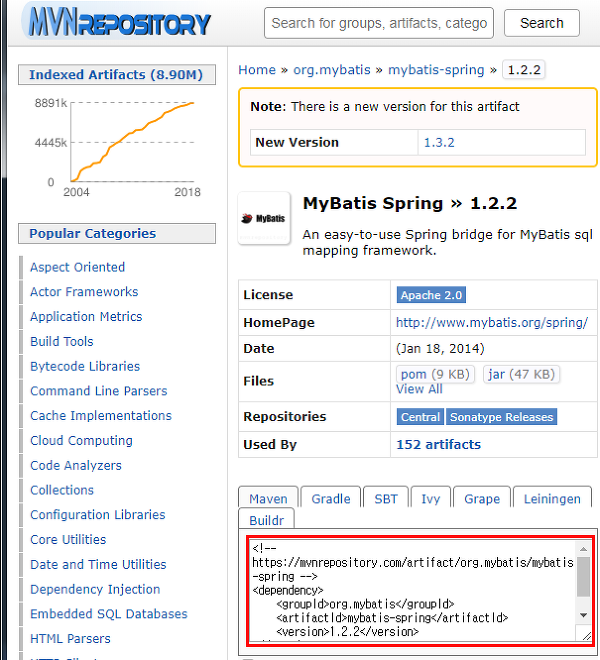Viewport: 600px width, 660px height.
Task: Click inside the Maven dependency snippet textarea
Action: (x=413, y=591)
